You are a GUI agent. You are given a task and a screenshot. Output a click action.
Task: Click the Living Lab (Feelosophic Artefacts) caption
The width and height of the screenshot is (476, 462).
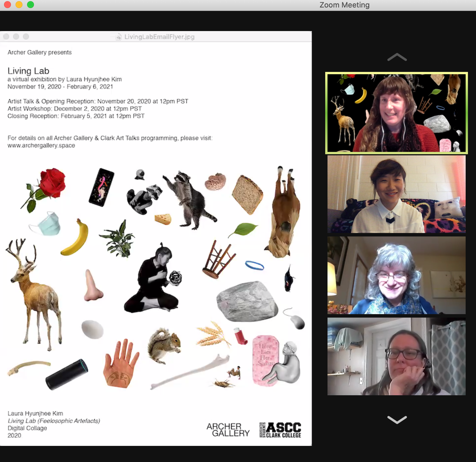tap(54, 421)
